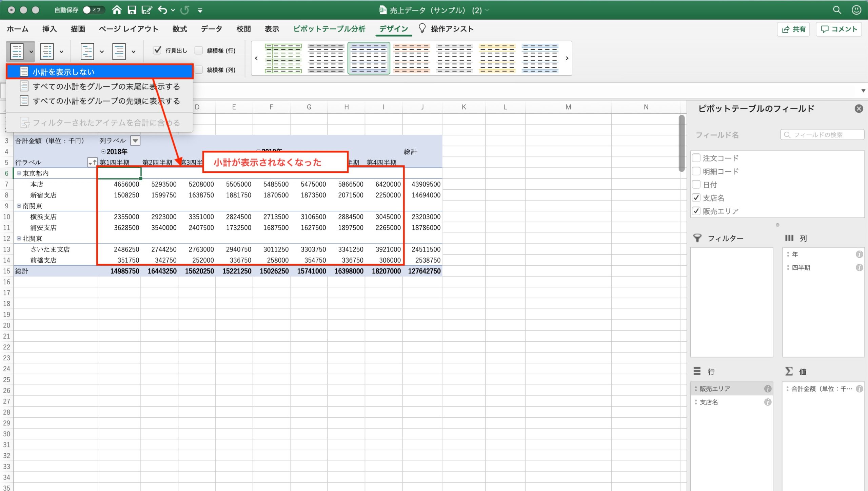Open the Report Layout dropdown arrow
Screen dimensions: 868x491
coord(102,52)
